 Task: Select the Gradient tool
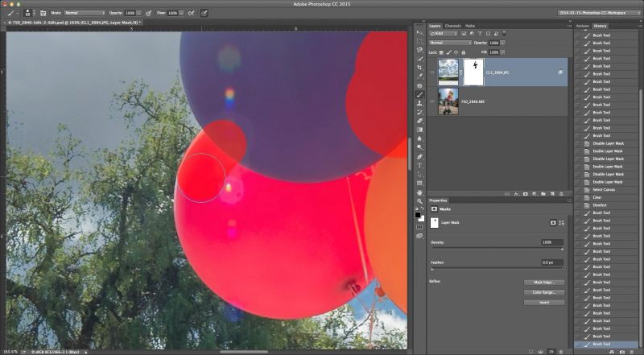(x=419, y=130)
